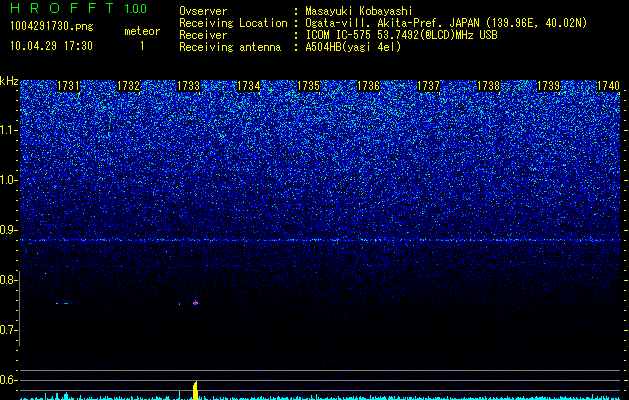Click the ICOM IC-575 receiver description
Image resolution: width=629 pixels, height=400 pixels.
point(401,35)
